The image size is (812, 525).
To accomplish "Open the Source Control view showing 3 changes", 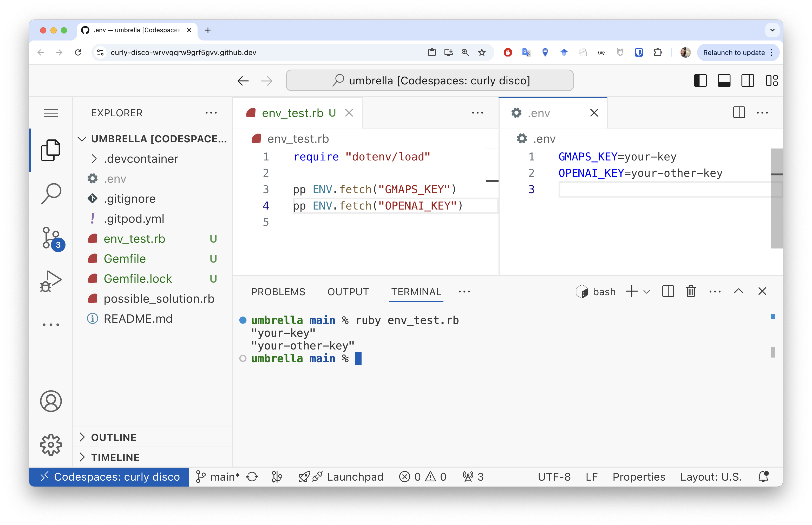I will tap(51, 238).
